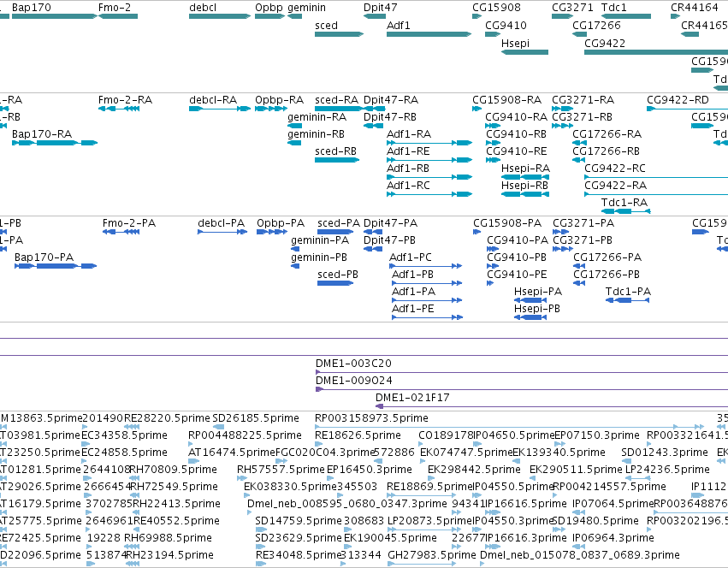Image resolution: width=728 pixels, height=568 pixels.
Task: Click the Adf1-RB transcript
Action: tap(429, 177)
